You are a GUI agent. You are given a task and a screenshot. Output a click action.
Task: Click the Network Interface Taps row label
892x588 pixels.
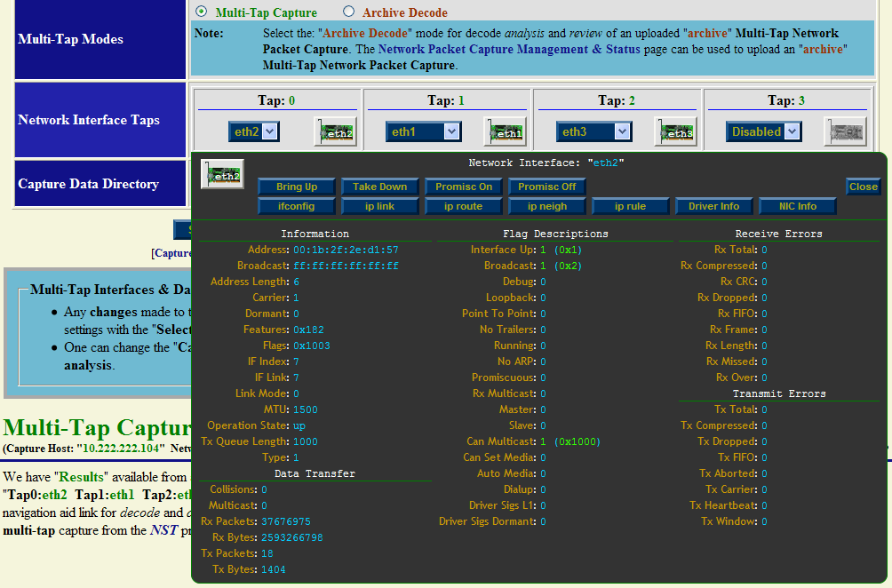click(89, 120)
